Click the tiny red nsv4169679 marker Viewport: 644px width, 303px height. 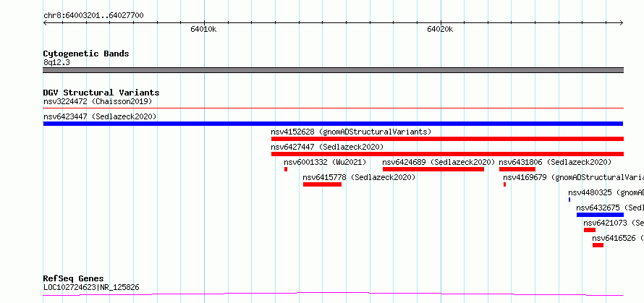pos(505,184)
